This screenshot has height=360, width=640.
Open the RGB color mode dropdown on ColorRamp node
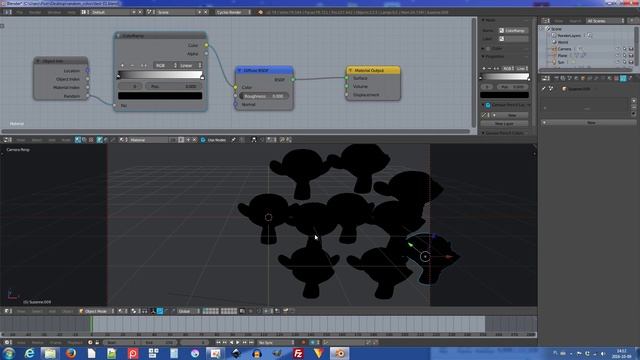(x=165, y=65)
